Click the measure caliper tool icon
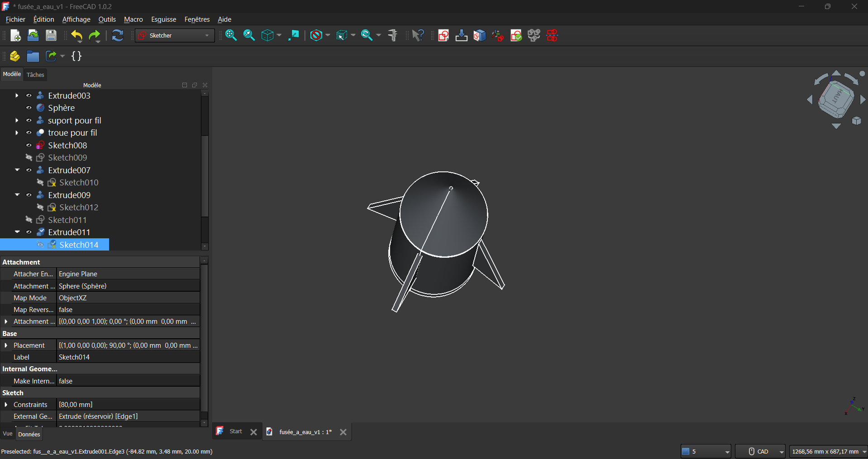Image resolution: width=868 pixels, height=459 pixels. coord(393,36)
